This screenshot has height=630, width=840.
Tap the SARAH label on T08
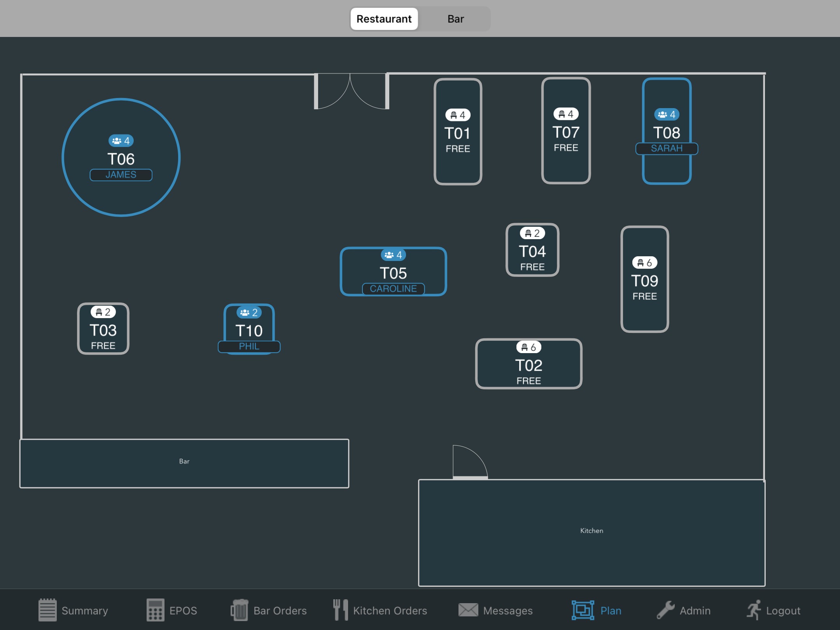pyautogui.click(x=667, y=148)
